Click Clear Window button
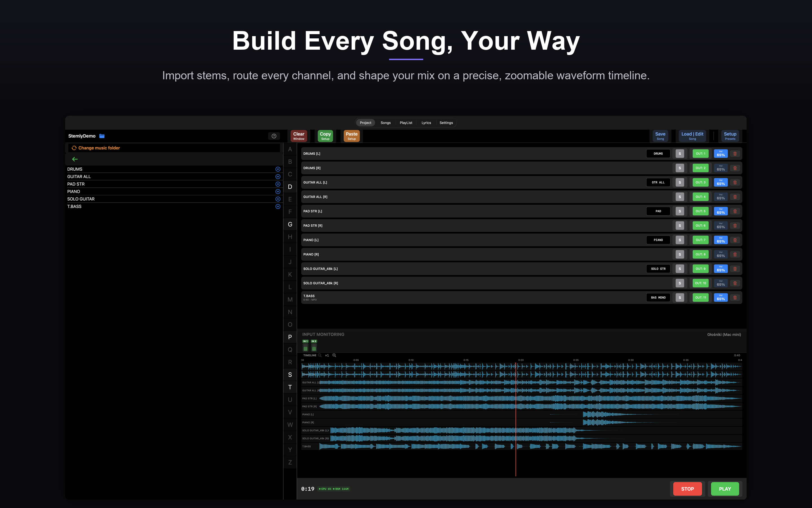Image resolution: width=812 pixels, height=508 pixels. click(299, 136)
